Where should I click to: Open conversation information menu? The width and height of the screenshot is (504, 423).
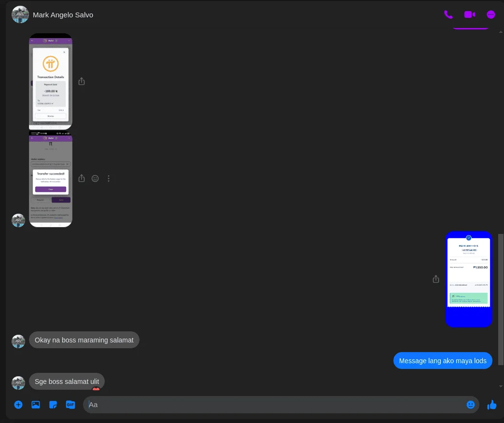[x=490, y=14]
